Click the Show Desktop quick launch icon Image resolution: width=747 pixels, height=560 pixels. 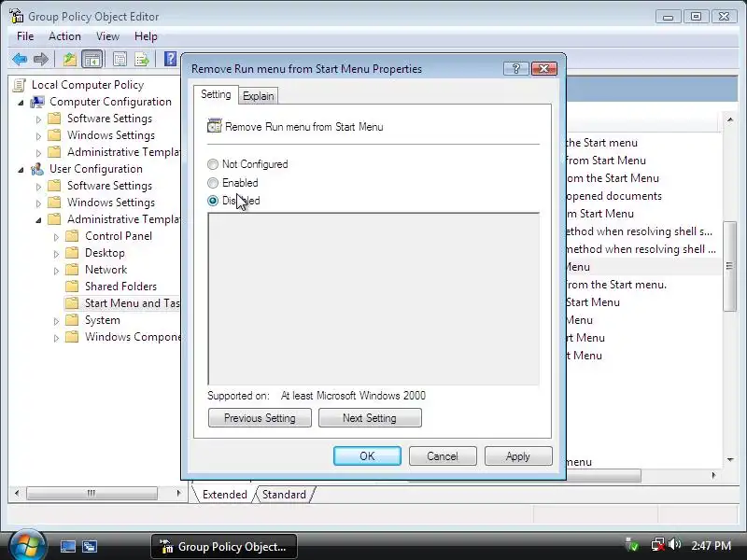click(67, 546)
